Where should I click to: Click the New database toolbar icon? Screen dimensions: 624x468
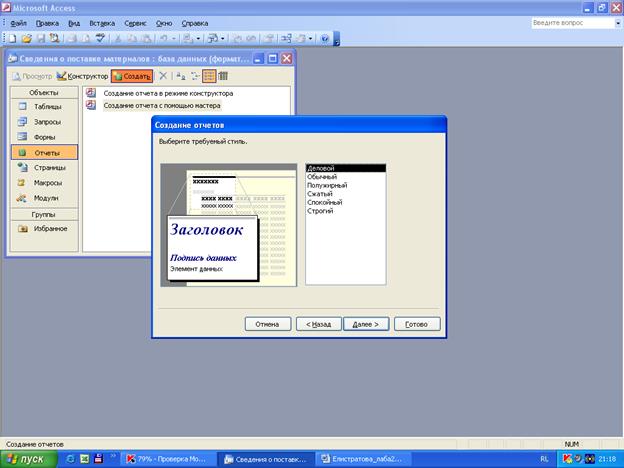point(13,38)
